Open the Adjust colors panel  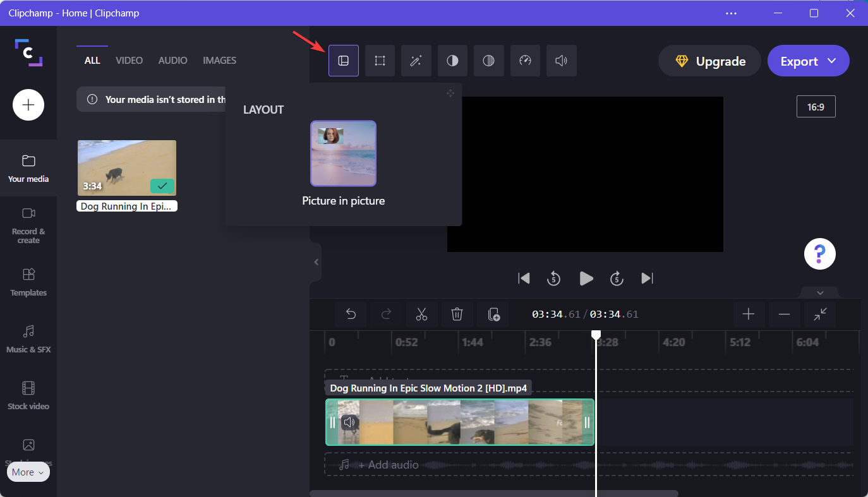452,61
